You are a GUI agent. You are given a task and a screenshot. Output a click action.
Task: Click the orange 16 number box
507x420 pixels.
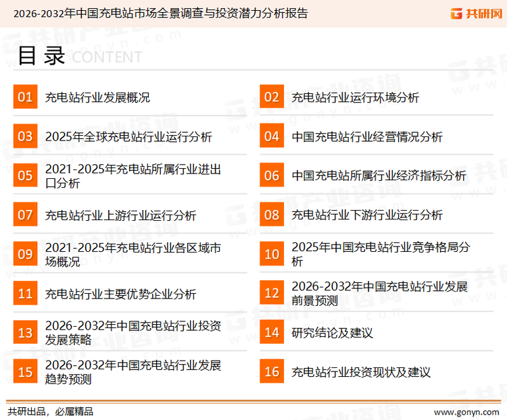point(272,371)
